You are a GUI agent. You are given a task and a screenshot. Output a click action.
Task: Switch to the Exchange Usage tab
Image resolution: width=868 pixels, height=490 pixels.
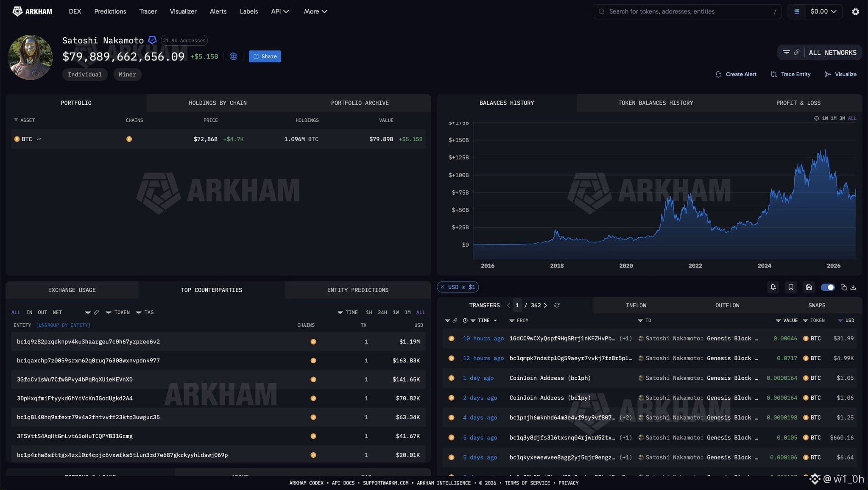pyautogui.click(x=72, y=290)
